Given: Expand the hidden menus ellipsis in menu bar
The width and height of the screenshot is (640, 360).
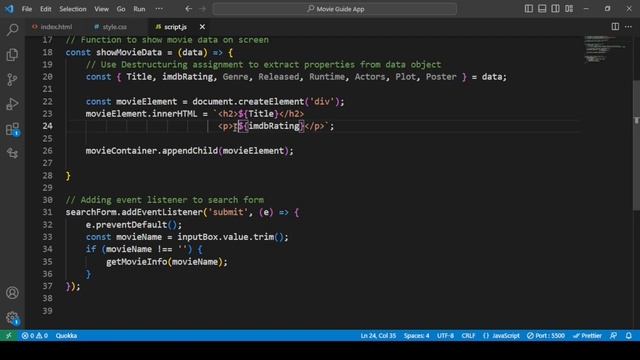Looking at the screenshot, I should click(x=159, y=9).
